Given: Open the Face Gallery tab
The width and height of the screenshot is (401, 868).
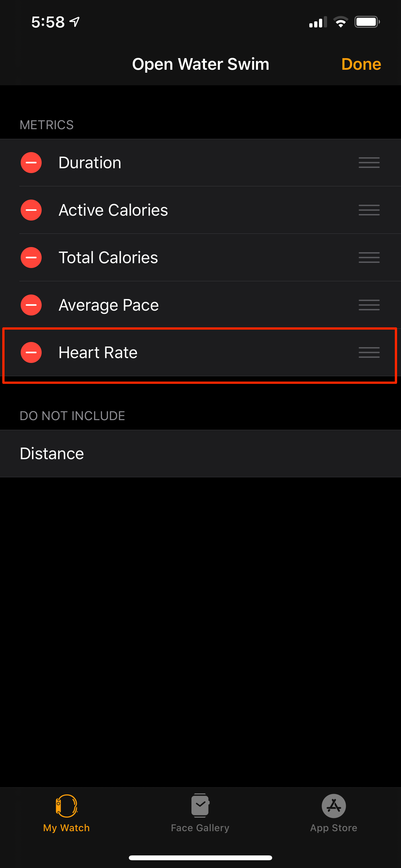Looking at the screenshot, I should (x=200, y=812).
